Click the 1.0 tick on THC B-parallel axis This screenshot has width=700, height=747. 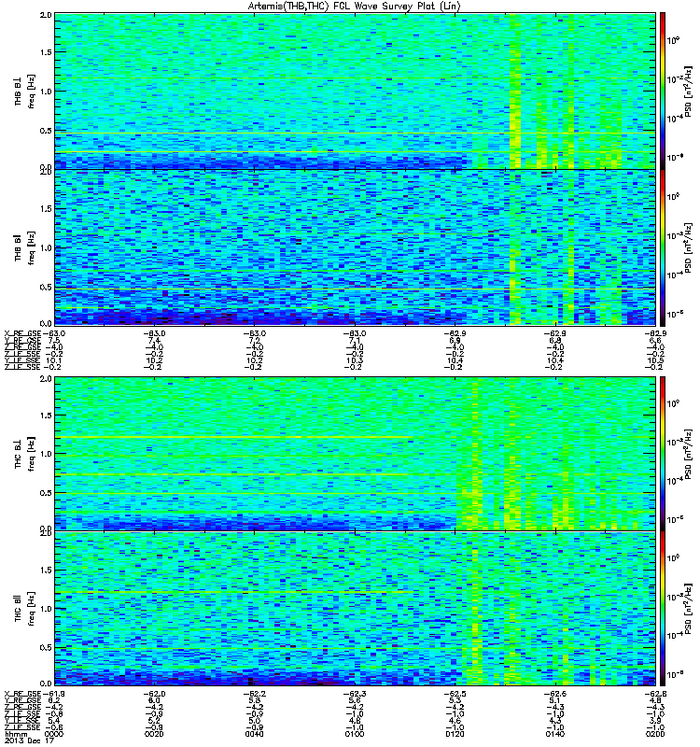click(x=46, y=609)
